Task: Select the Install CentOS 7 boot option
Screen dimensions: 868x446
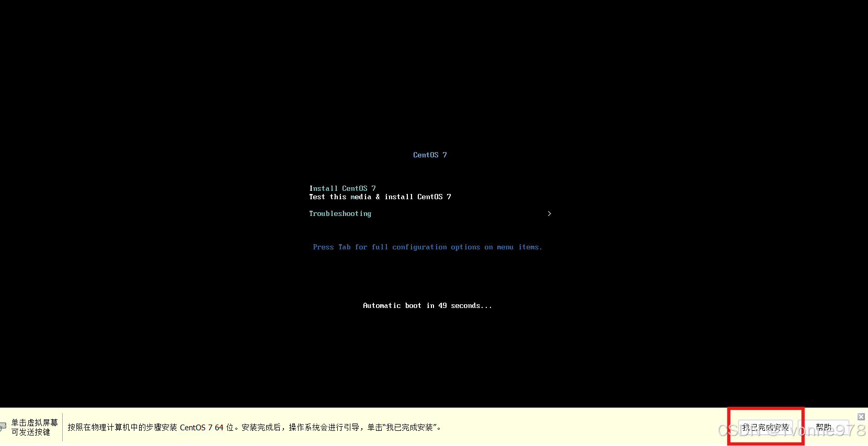Action: [342, 188]
